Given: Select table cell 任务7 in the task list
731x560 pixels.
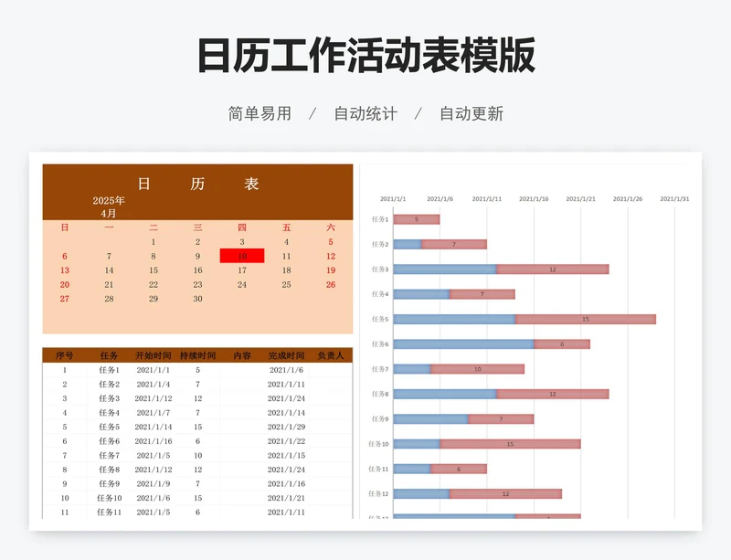Looking at the screenshot, I should (x=109, y=455).
